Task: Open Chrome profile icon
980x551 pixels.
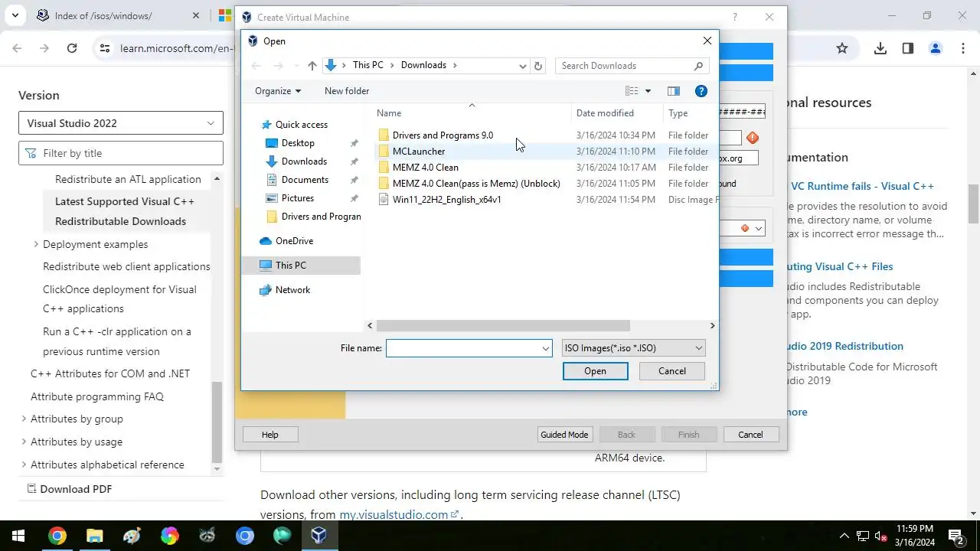Action: click(936, 48)
